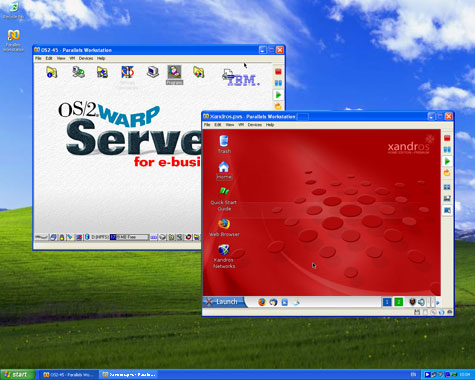Click the computer monitor icon on OS/2 desktop

point(153,72)
